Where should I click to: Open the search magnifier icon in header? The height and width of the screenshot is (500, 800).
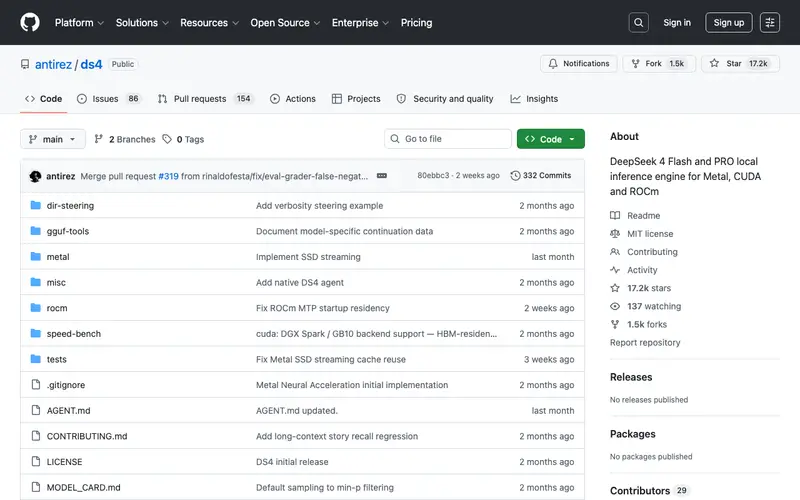pos(638,22)
